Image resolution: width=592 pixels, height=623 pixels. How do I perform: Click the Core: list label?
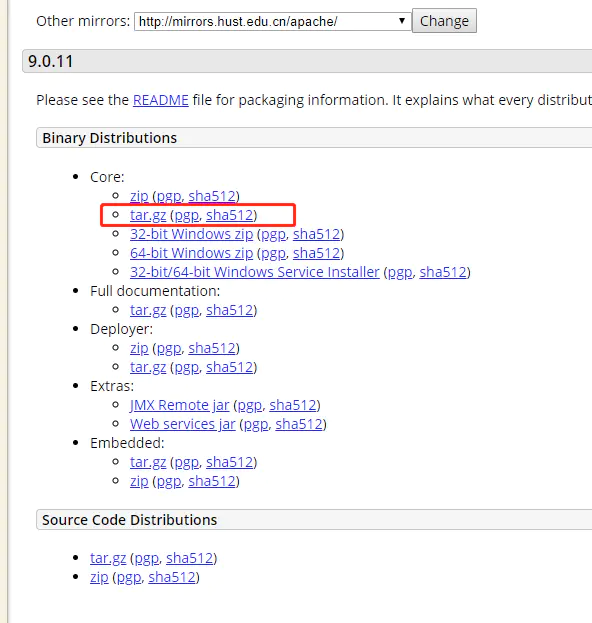coord(107,177)
